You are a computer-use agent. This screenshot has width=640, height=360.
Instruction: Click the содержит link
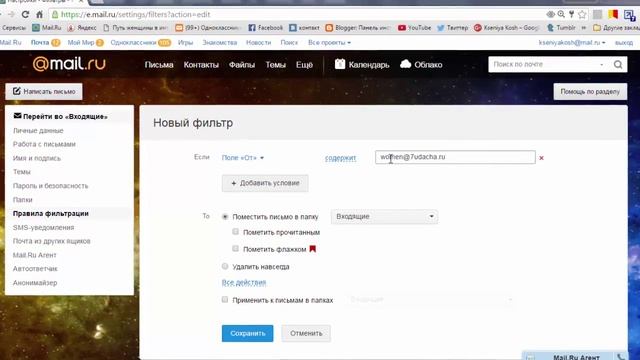pyautogui.click(x=340, y=158)
